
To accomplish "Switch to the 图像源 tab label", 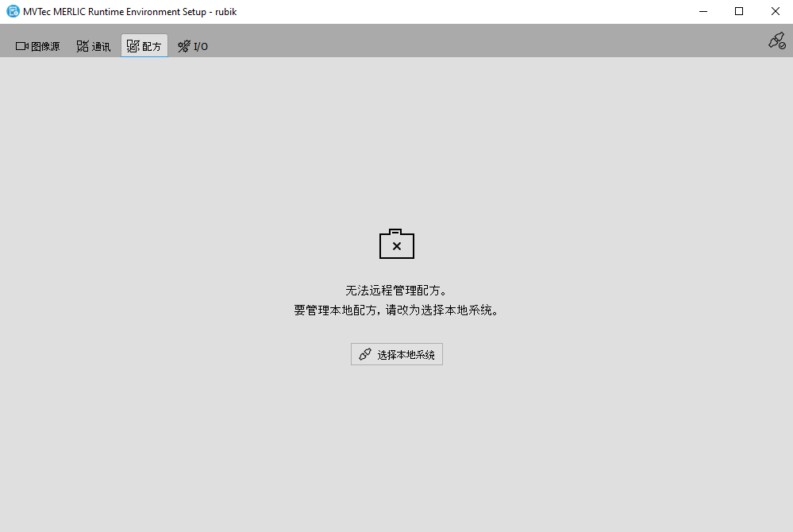I will click(x=45, y=47).
